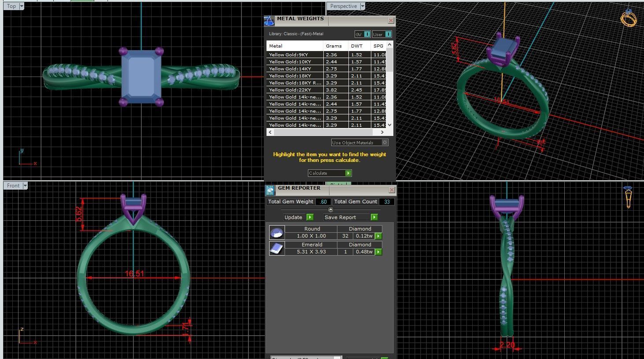Click the Total Gem Weight value field

[323, 201]
